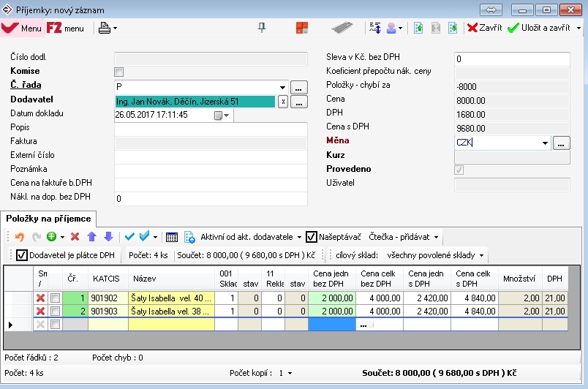Image resolution: width=588 pixels, height=389 pixels.
Task: Click the user icon in toolbar
Action: (x=391, y=28)
